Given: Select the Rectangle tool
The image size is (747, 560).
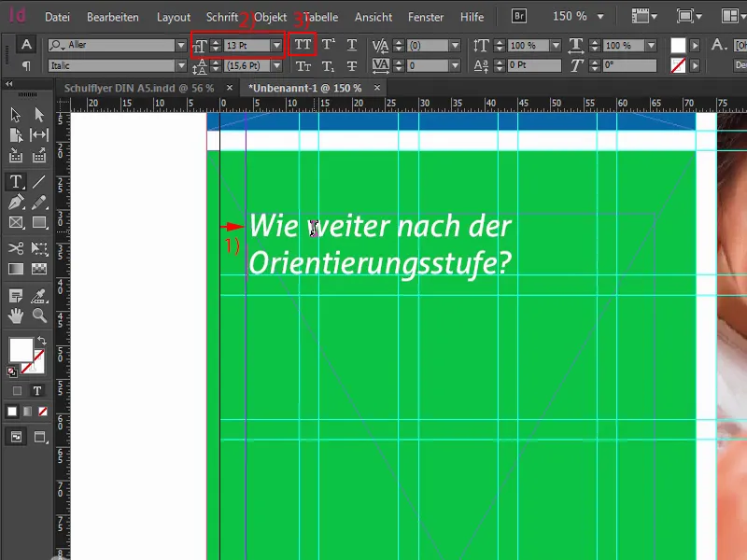Looking at the screenshot, I should (x=39, y=222).
